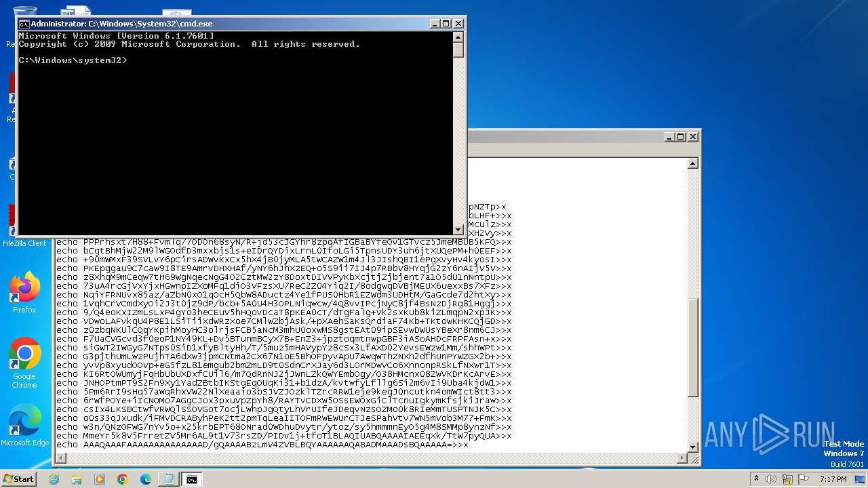Launch Internet Explorer from the taskbar
Viewport: 868px width, 488px height.
click(x=54, y=479)
